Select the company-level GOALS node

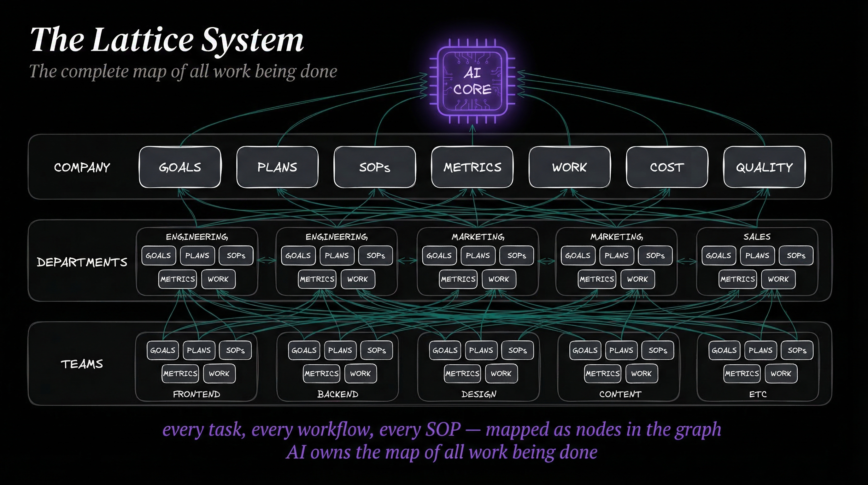click(x=180, y=167)
